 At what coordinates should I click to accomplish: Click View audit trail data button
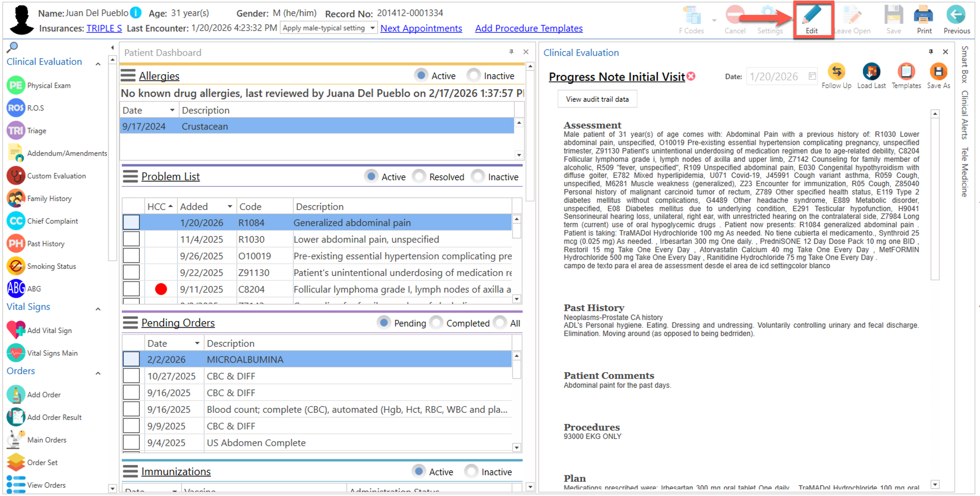tap(597, 99)
